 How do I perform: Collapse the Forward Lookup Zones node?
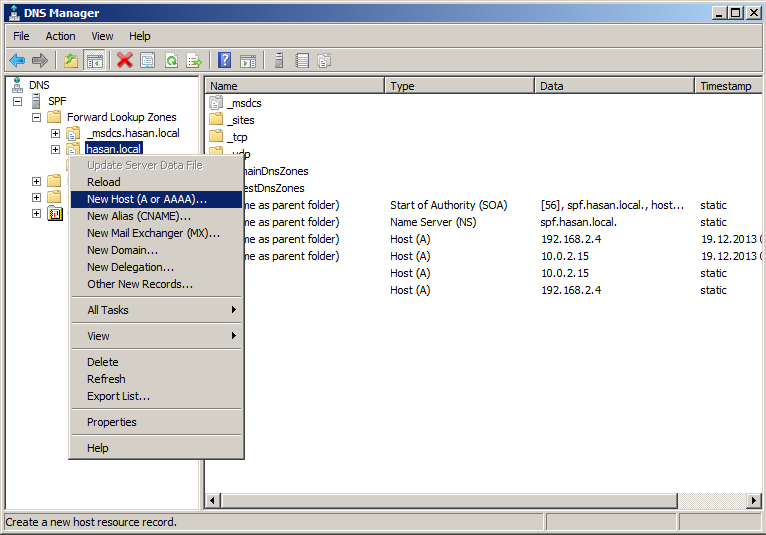(x=36, y=117)
